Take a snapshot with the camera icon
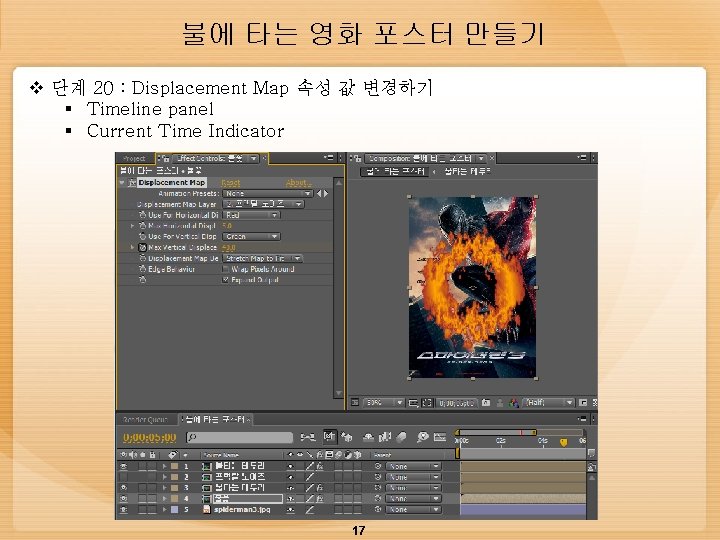Image resolution: width=720 pixels, height=540 pixels. (x=486, y=403)
